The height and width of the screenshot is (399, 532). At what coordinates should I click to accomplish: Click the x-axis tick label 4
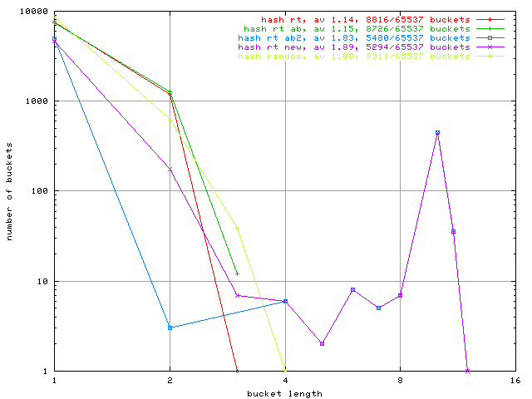click(285, 381)
